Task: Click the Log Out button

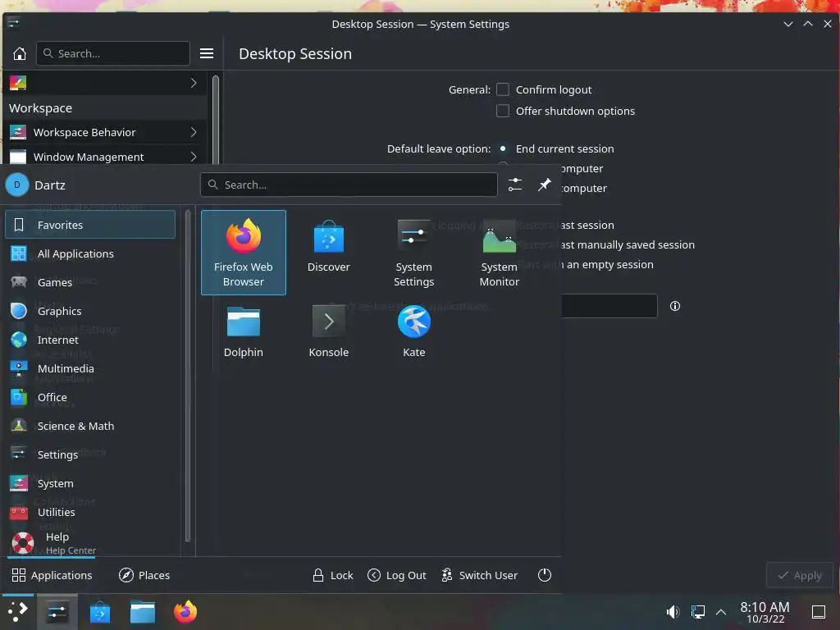Action: pos(397,575)
